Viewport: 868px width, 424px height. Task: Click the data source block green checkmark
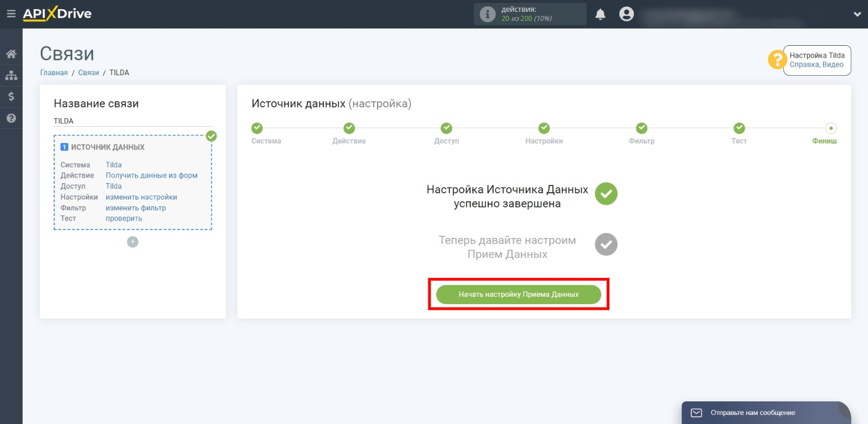(x=211, y=136)
